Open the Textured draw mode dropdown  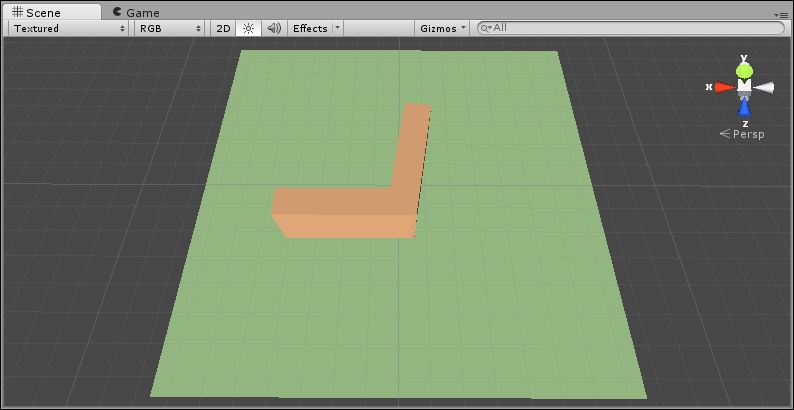[x=69, y=28]
